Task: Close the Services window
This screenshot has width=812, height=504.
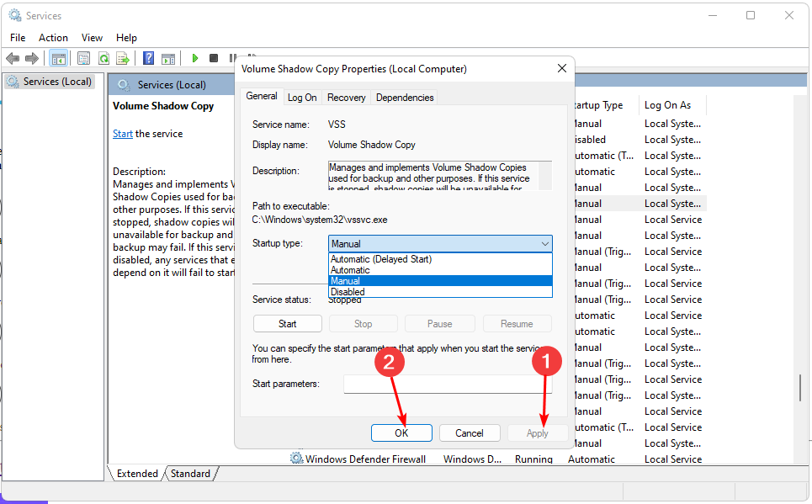Action: point(788,15)
